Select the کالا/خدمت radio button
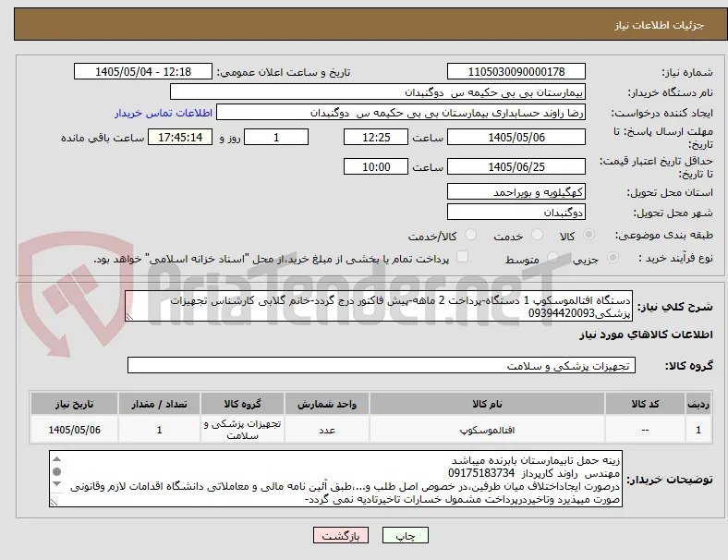The height and width of the screenshot is (560, 728). coord(471,235)
